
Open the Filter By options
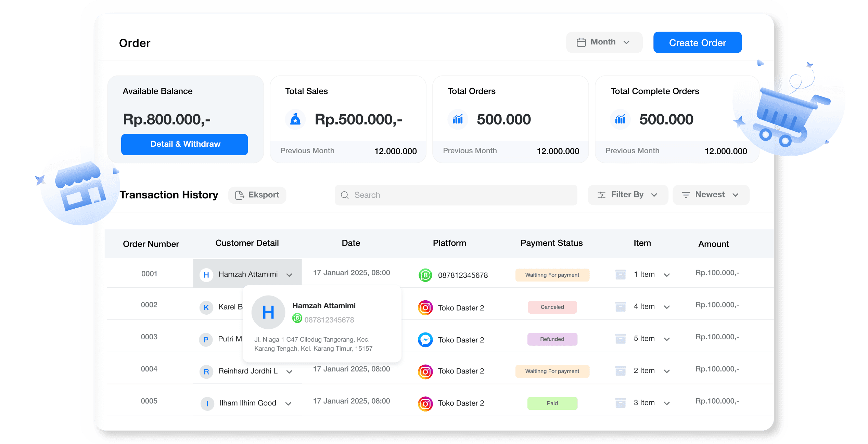[628, 194]
